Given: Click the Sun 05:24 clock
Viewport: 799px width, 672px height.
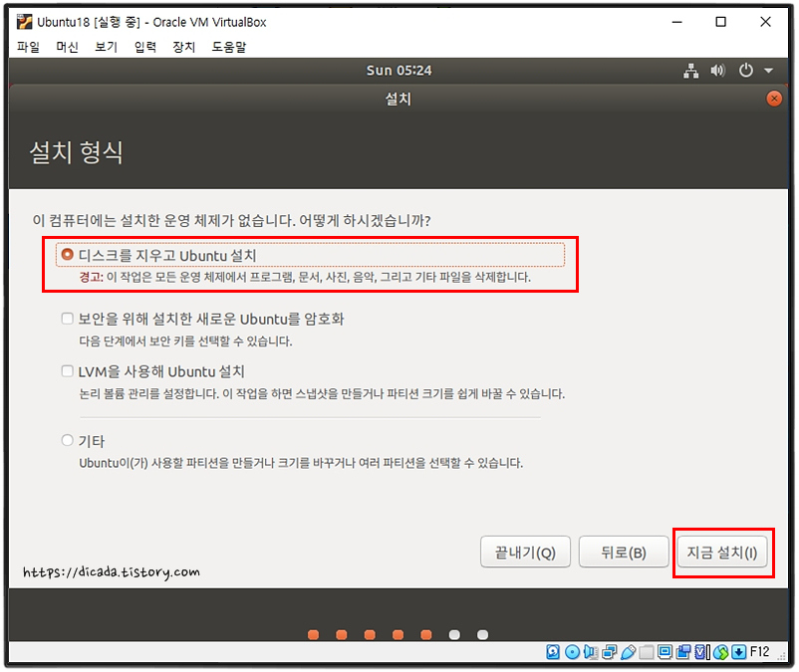Looking at the screenshot, I should click(x=399, y=71).
